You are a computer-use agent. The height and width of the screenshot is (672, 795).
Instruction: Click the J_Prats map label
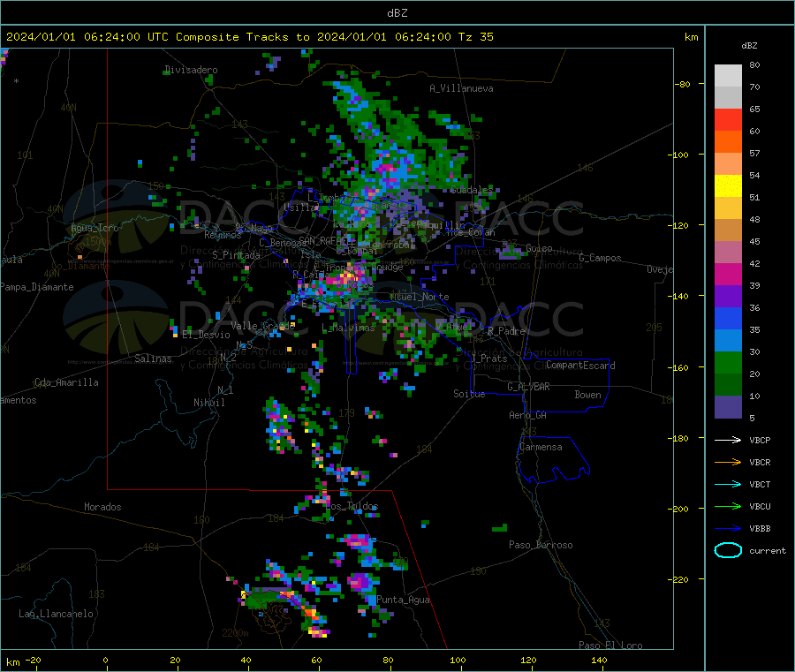click(488, 359)
